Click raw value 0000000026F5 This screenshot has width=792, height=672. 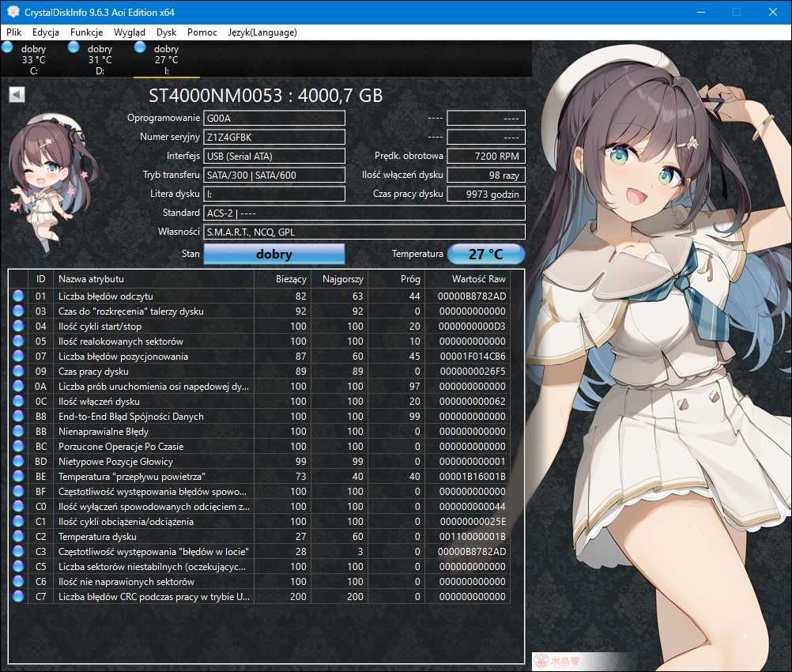(472, 372)
